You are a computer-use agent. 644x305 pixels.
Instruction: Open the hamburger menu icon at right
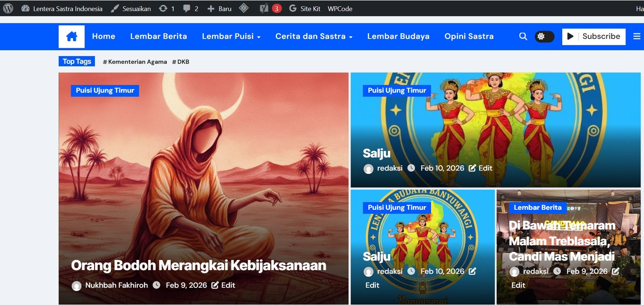click(636, 36)
